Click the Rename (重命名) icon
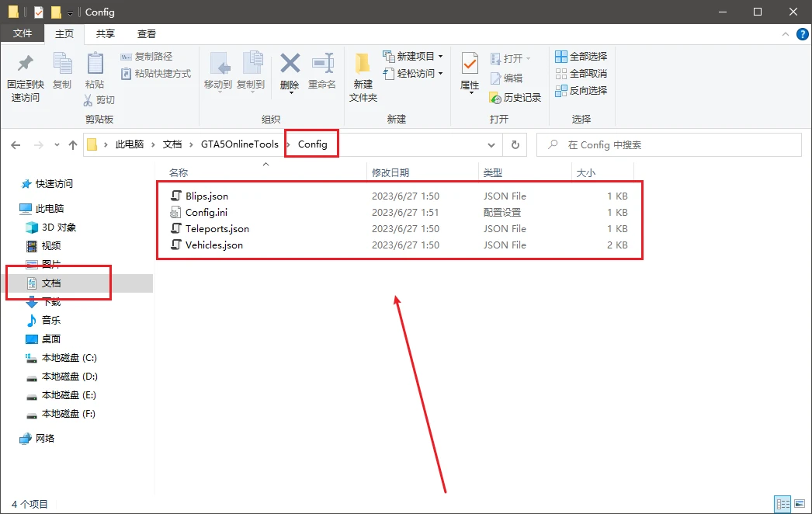 [x=322, y=64]
